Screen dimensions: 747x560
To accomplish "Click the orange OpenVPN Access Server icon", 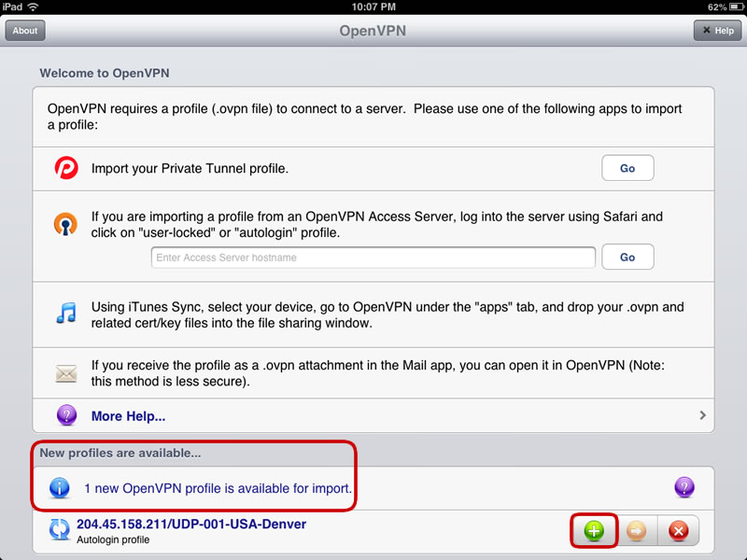I will 65,224.
